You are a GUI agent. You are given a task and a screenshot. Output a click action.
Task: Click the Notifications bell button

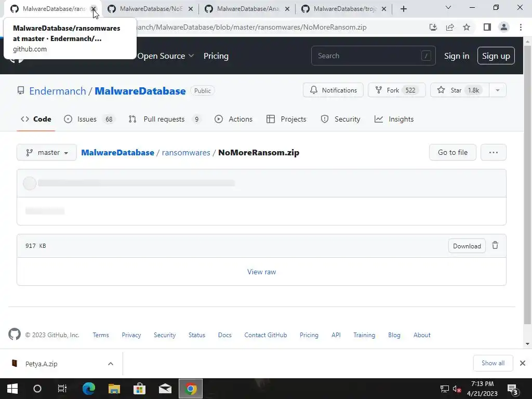coord(333,90)
